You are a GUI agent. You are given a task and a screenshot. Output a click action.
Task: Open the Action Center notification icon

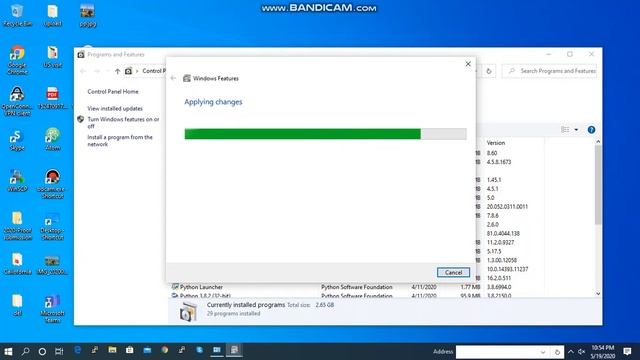pos(627,351)
